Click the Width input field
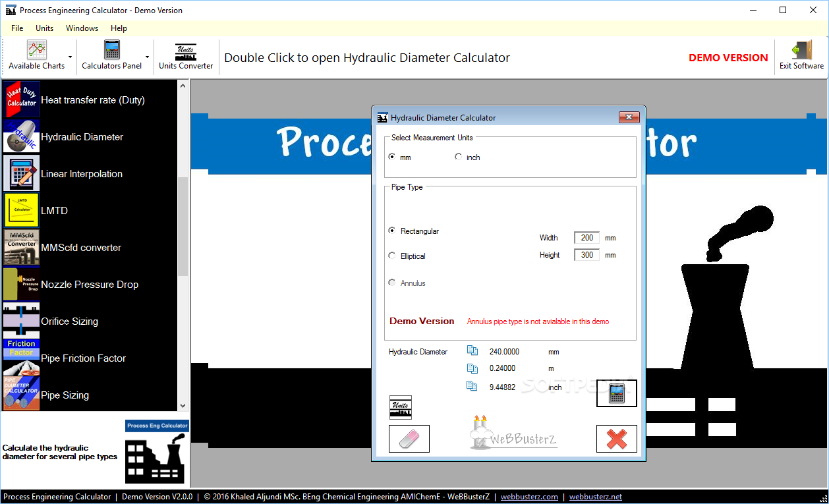Viewport: 829px width, 504px height. [x=586, y=238]
